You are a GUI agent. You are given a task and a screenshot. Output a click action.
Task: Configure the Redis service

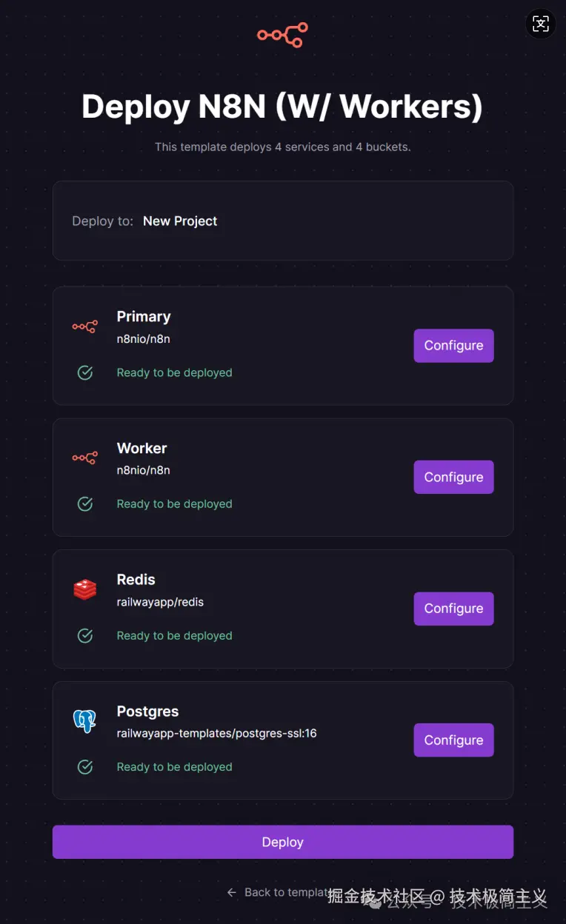[x=453, y=609]
